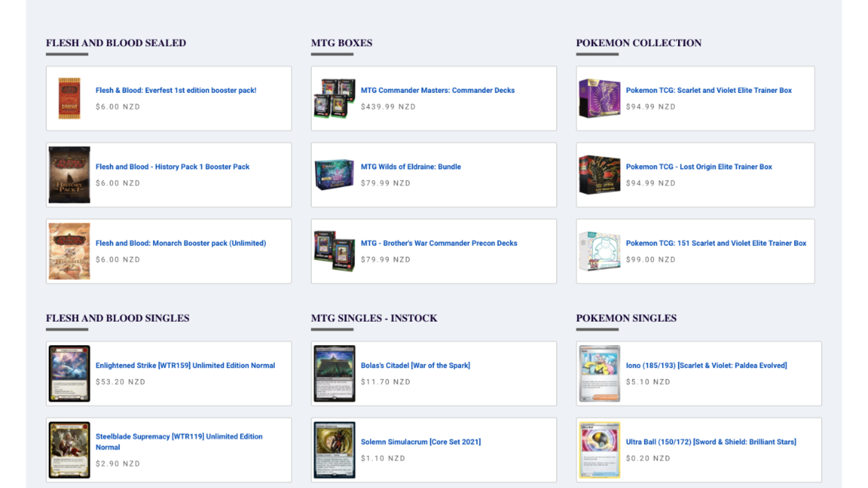Click the $0.20 NZD price
Image resolution: width=868 pixels, height=488 pixels.
click(x=648, y=458)
